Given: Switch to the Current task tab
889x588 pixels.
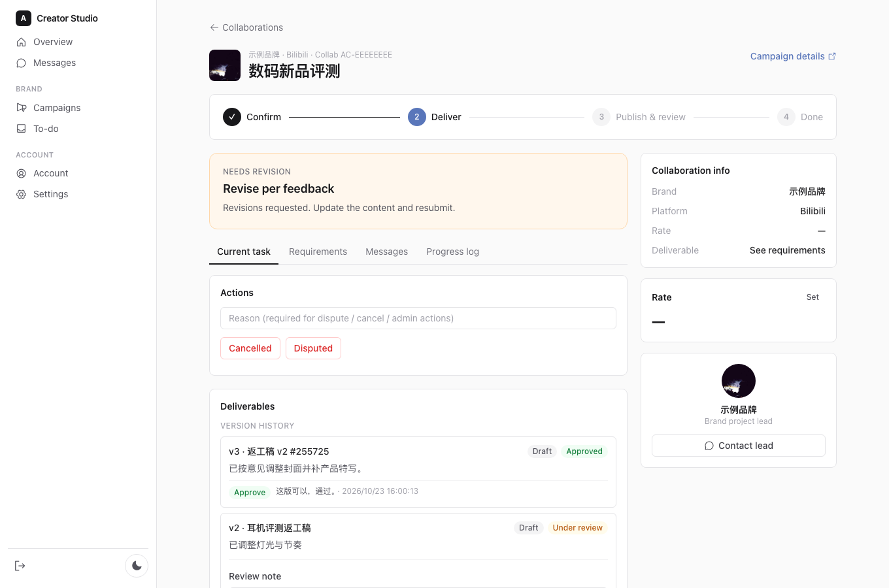Looking at the screenshot, I should click(x=244, y=252).
